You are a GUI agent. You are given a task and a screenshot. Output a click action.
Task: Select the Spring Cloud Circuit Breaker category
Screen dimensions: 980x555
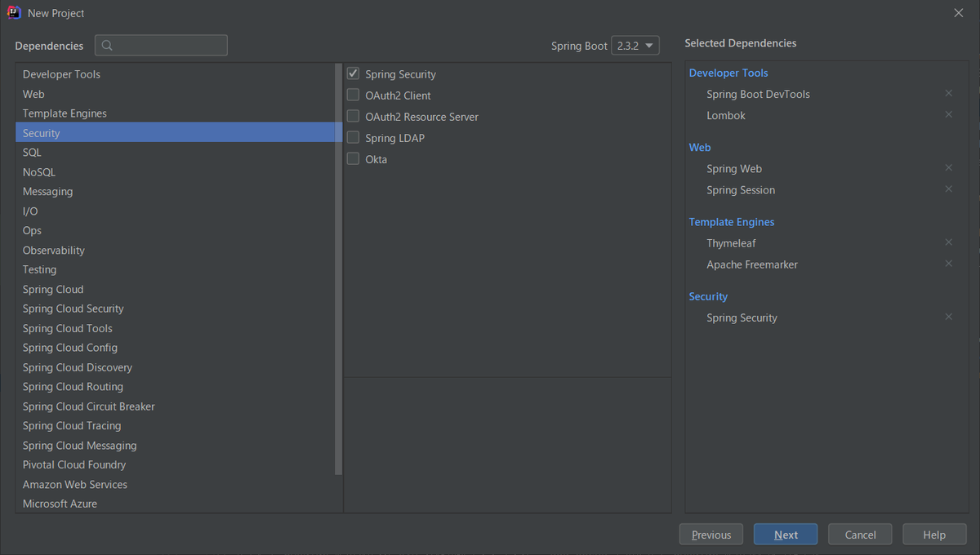coord(175,406)
